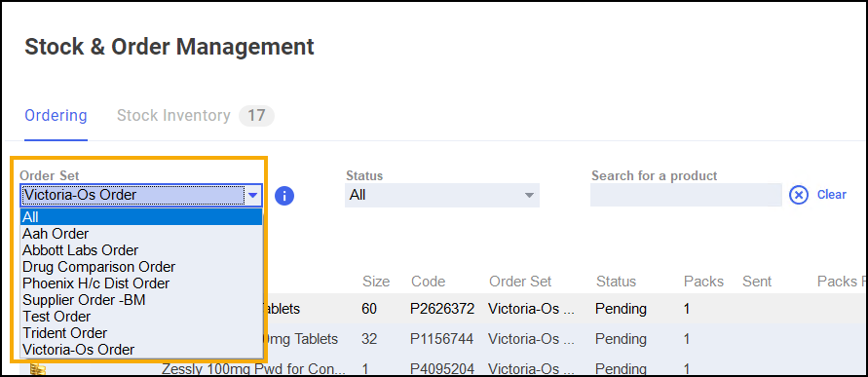Open the Order Set dropdown arrow
The height and width of the screenshot is (377, 868).
[253, 195]
